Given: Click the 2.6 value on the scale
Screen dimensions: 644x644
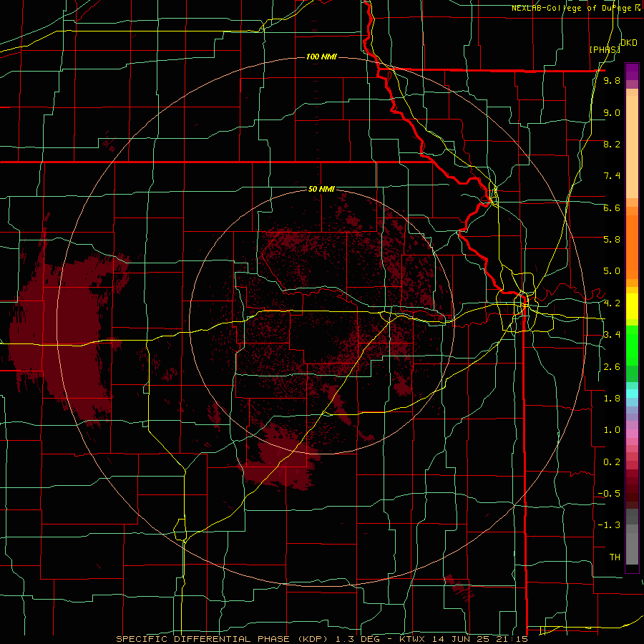Looking at the screenshot, I should tap(612, 367).
